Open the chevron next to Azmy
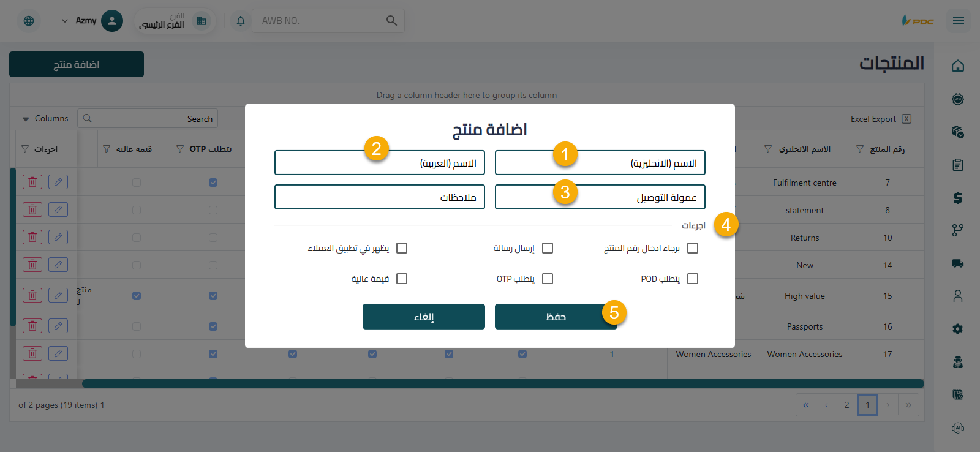Viewport: 980px width, 452px height. 64,20
